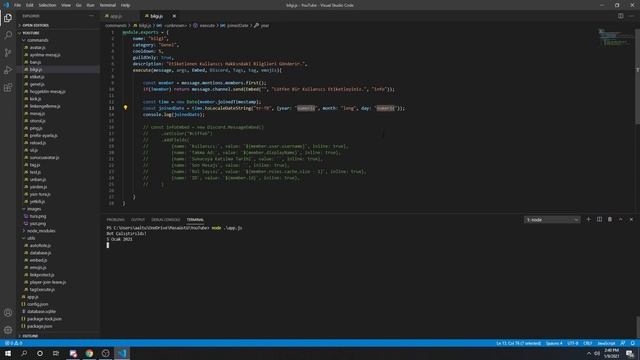Screen dimensions: 640x360
Task: Click the errors and warnings status indicator
Action: pyautogui.click(x=13, y=343)
